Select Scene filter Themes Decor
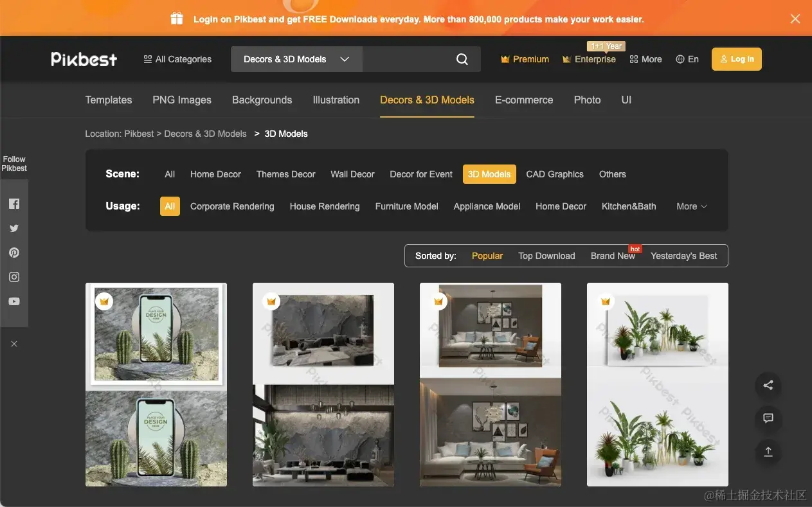812x507 pixels. click(x=285, y=174)
